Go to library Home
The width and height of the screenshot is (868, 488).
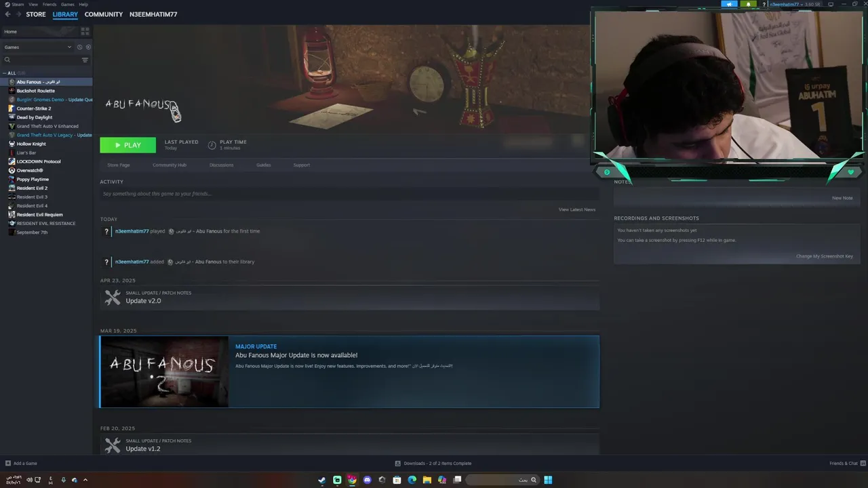39,32
